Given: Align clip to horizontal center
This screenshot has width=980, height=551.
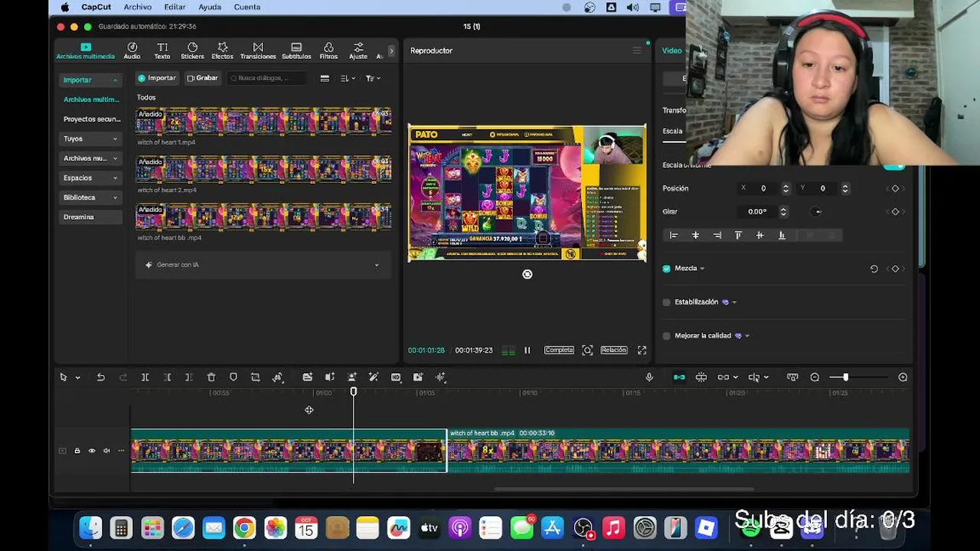Looking at the screenshot, I should click(695, 236).
